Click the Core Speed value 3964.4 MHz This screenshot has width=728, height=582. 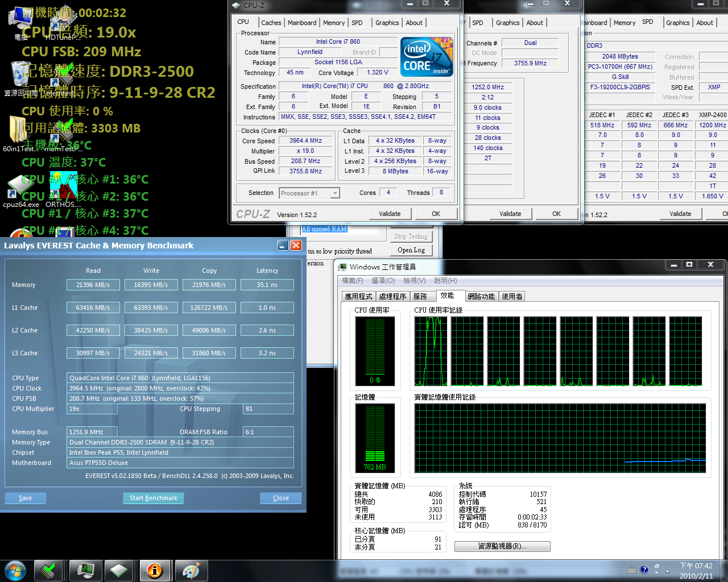point(305,140)
